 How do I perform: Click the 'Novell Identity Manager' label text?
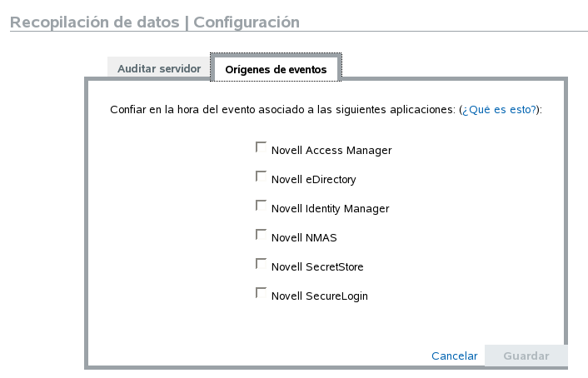[330, 209]
